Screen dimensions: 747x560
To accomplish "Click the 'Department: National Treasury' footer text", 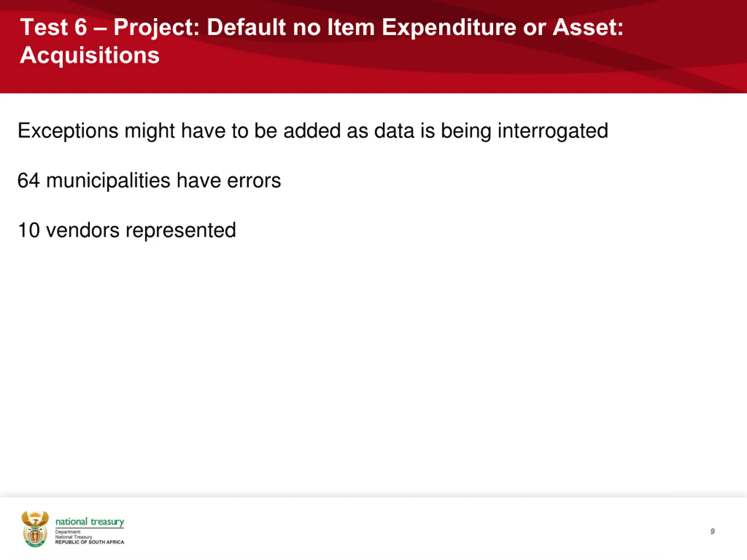I will 74,534.
